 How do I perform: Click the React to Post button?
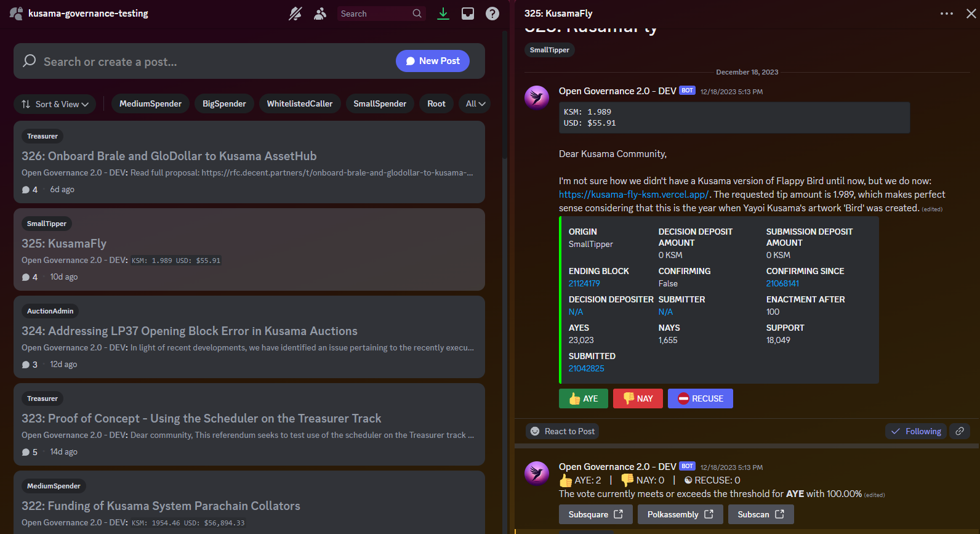(563, 431)
